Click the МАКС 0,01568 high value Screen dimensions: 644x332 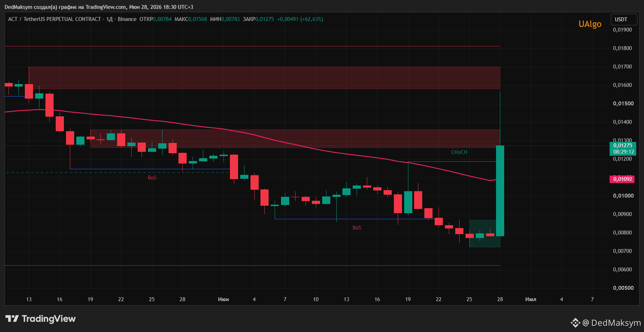coord(191,19)
